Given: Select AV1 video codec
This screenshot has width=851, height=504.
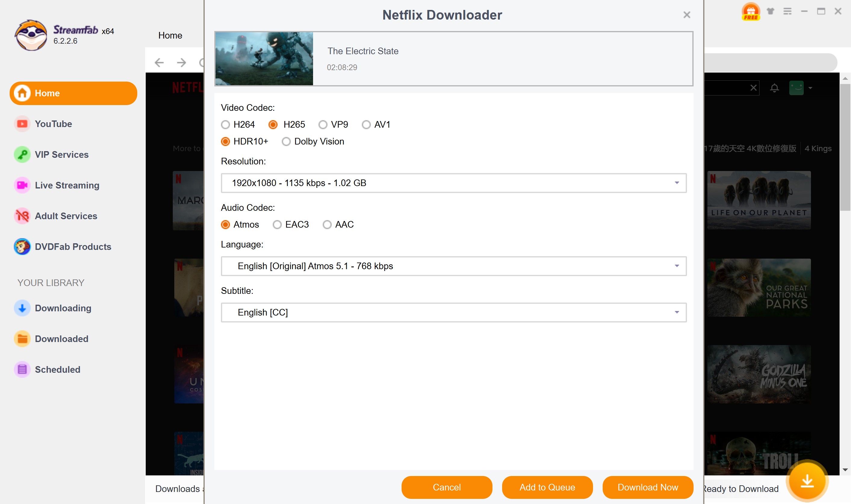Looking at the screenshot, I should (x=376, y=125).
